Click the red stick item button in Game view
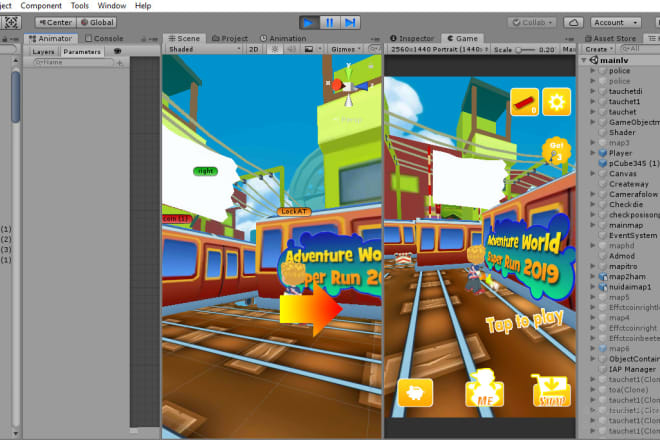Screen dimensions: 660x440 click(x=524, y=101)
